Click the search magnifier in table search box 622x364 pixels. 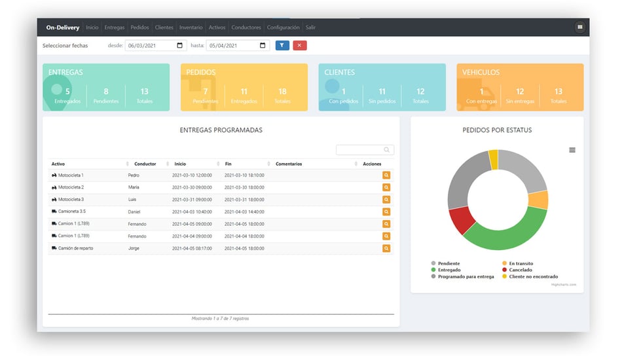click(x=386, y=149)
